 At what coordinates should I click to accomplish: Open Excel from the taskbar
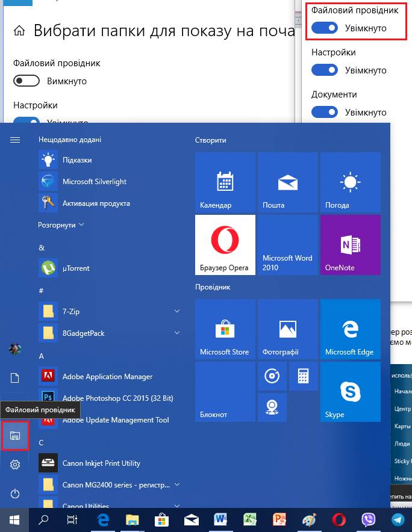pyautogui.click(x=251, y=520)
